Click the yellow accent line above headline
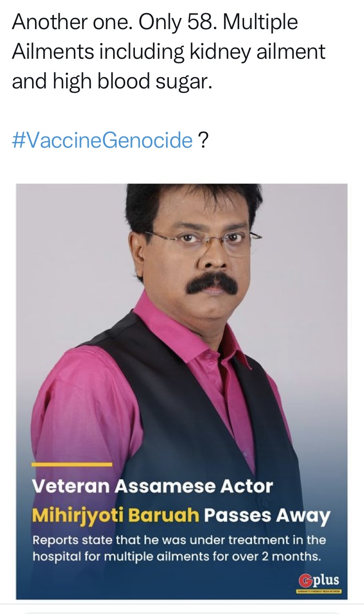 point(72,465)
